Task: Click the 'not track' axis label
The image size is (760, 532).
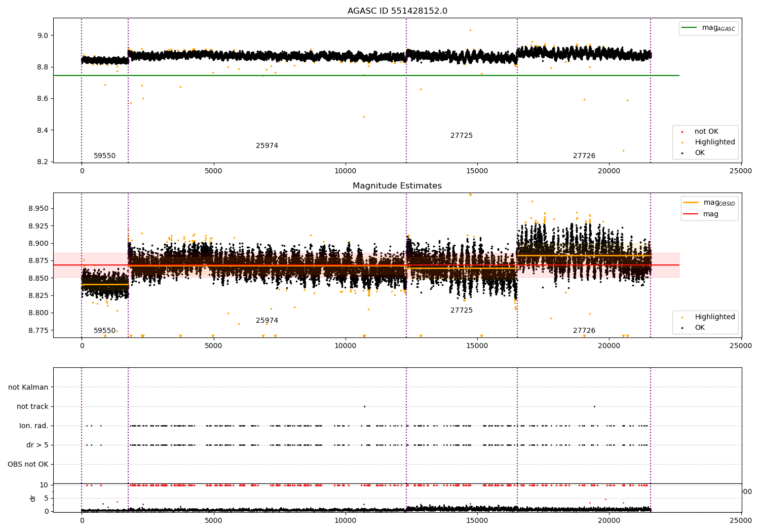Action: pos(32,406)
